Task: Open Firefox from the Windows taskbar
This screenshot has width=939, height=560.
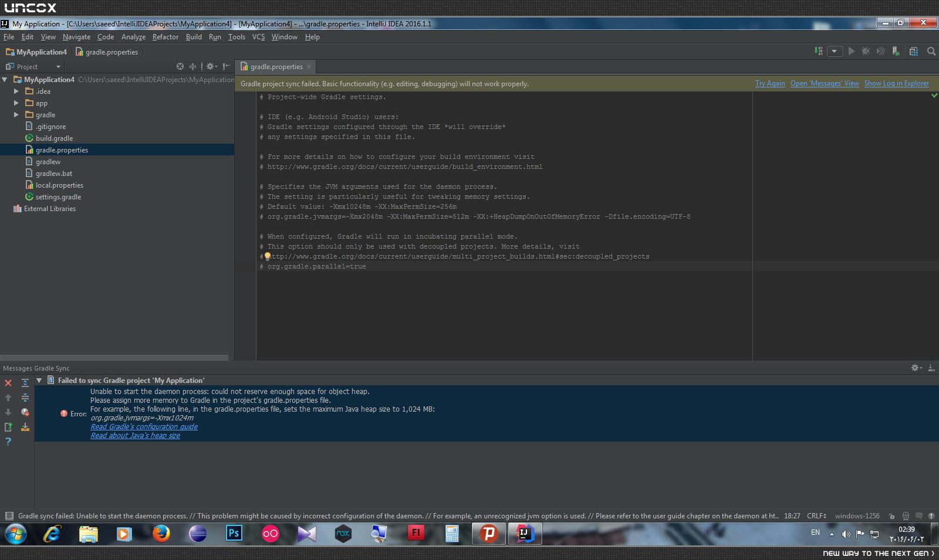Action: point(161,534)
